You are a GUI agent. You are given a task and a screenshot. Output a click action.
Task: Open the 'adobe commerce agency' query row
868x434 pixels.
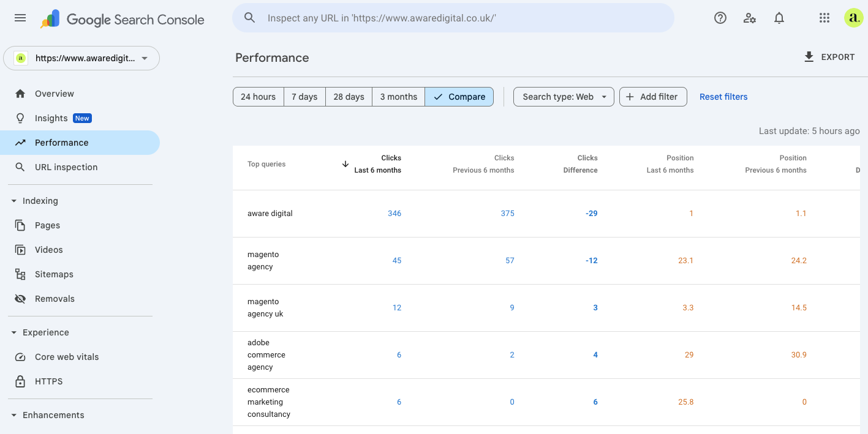pyautogui.click(x=546, y=355)
